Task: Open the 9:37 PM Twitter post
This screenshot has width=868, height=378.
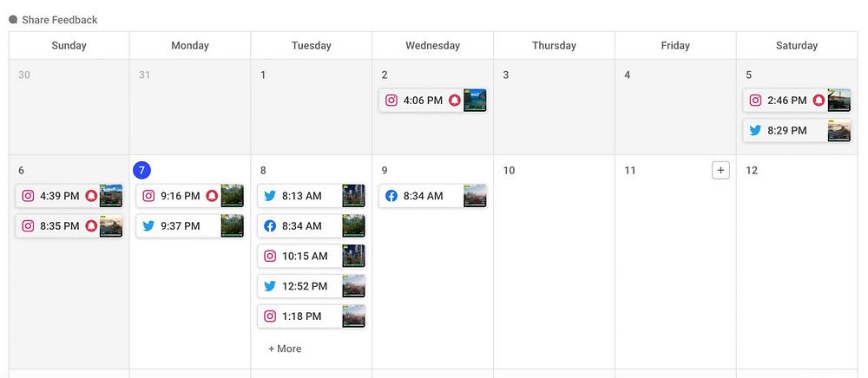Action: pos(190,226)
